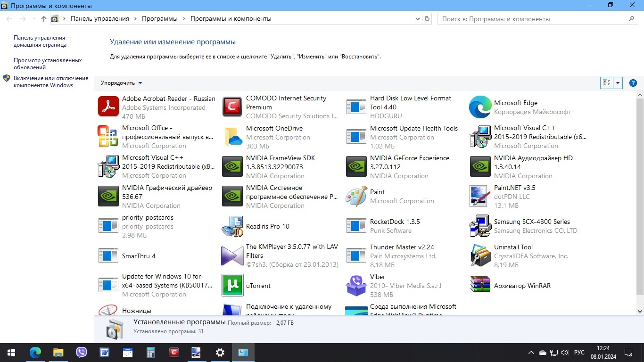Screen dimensions: 644x362
Task: Select the NVIDIA Графический драйвер icon
Action: pyautogui.click(x=108, y=196)
